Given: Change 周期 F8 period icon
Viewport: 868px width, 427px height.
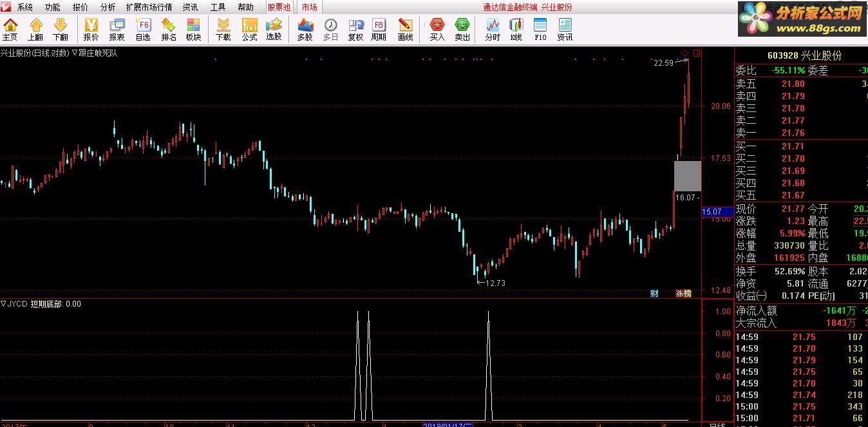Looking at the screenshot, I should click(x=379, y=30).
